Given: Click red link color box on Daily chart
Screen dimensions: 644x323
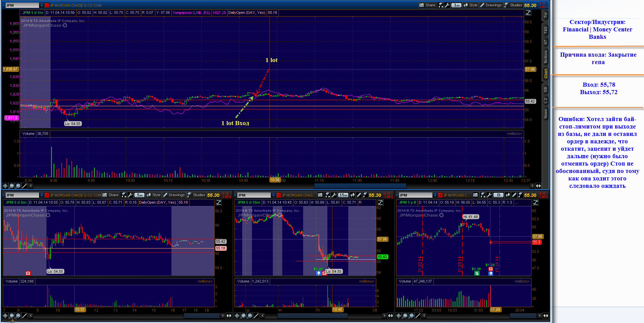Looking at the screenshot, I should [440, 195].
